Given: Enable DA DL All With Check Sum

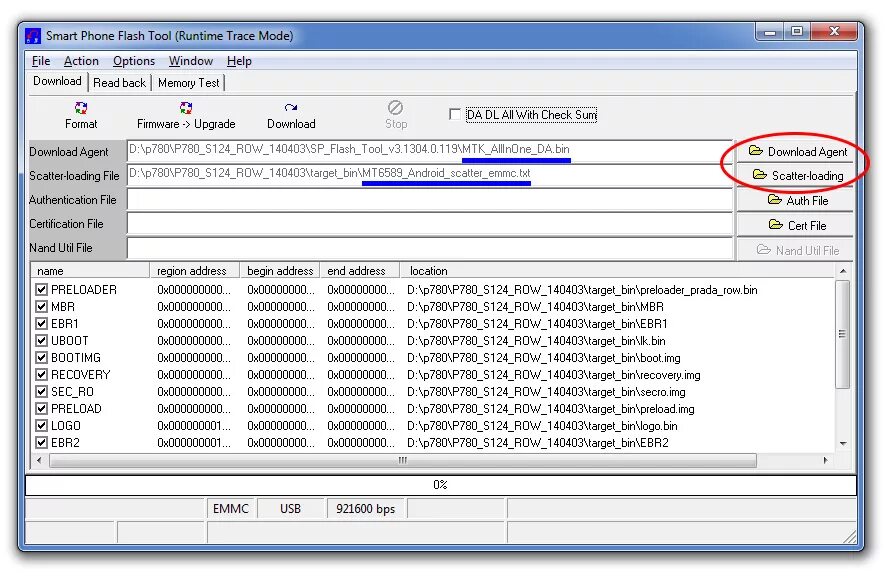Looking at the screenshot, I should 455,114.
